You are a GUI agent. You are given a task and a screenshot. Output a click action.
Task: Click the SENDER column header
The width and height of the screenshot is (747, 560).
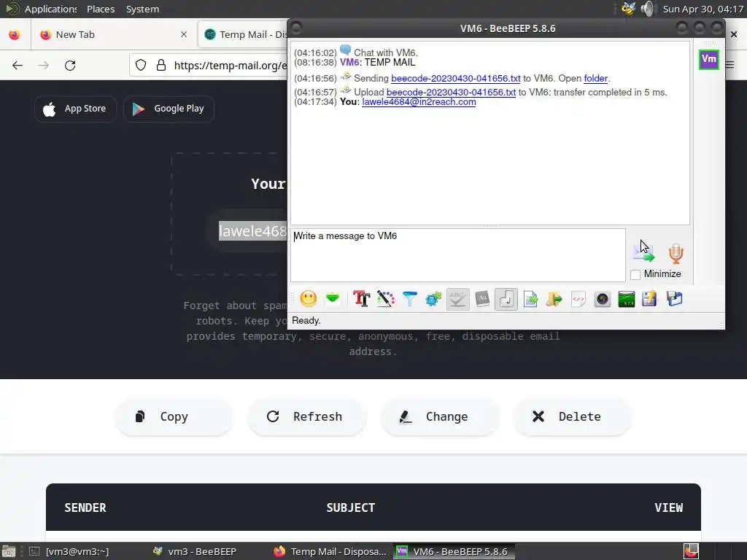click(x=85, y=507)
